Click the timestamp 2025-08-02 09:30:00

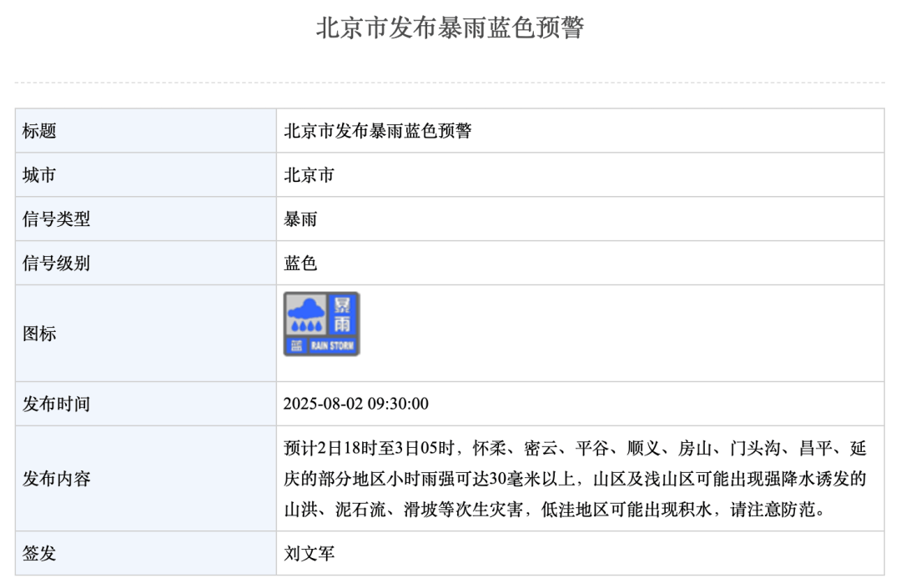(356, 405)
